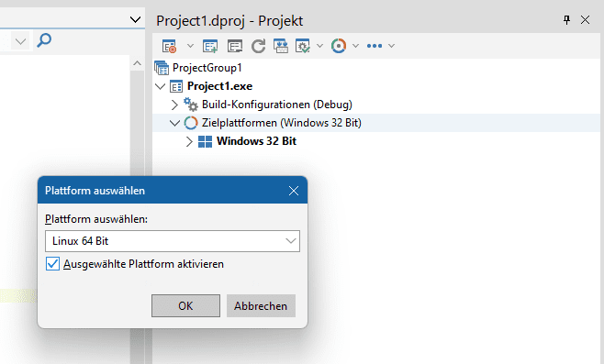Image resolution: width=604 pixels, height=364 pixels.
Task: Close the Plattform auswählen dialog
Action: 294,191
